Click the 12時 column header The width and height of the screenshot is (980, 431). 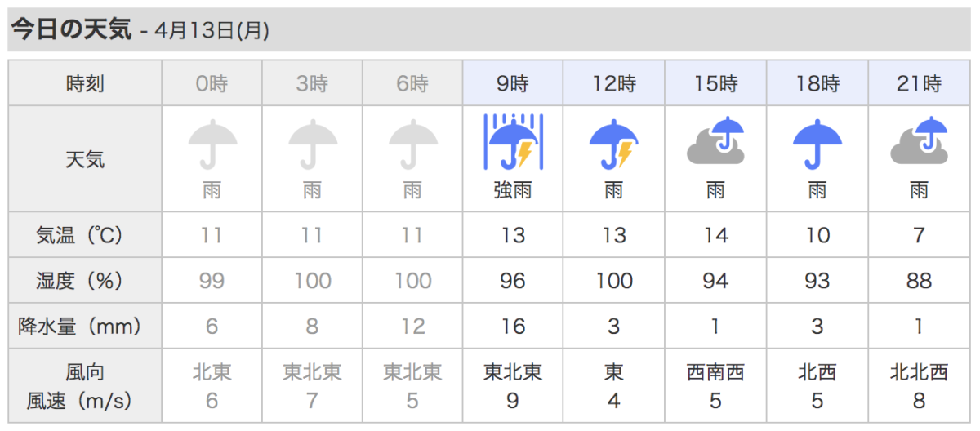[614, 83]
